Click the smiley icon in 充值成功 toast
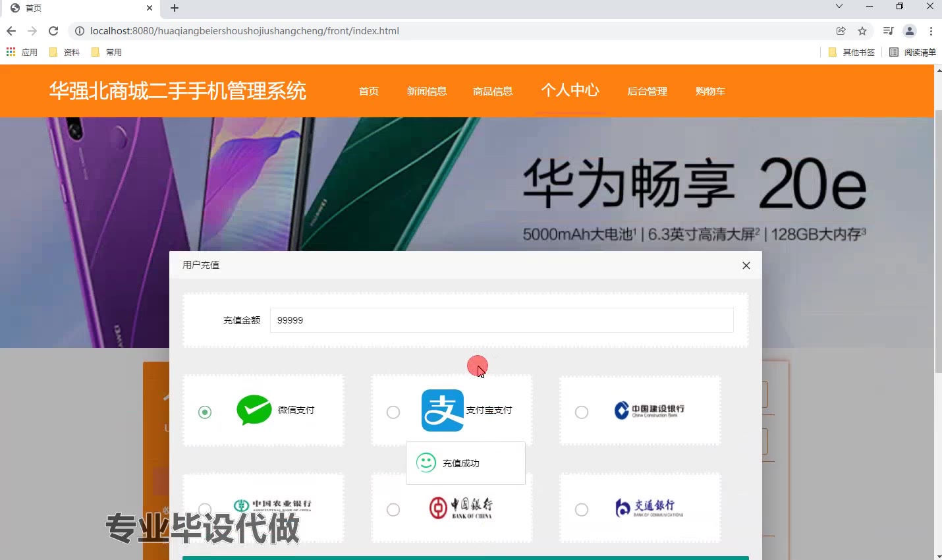The image size is (942, 560). point(426,462)
